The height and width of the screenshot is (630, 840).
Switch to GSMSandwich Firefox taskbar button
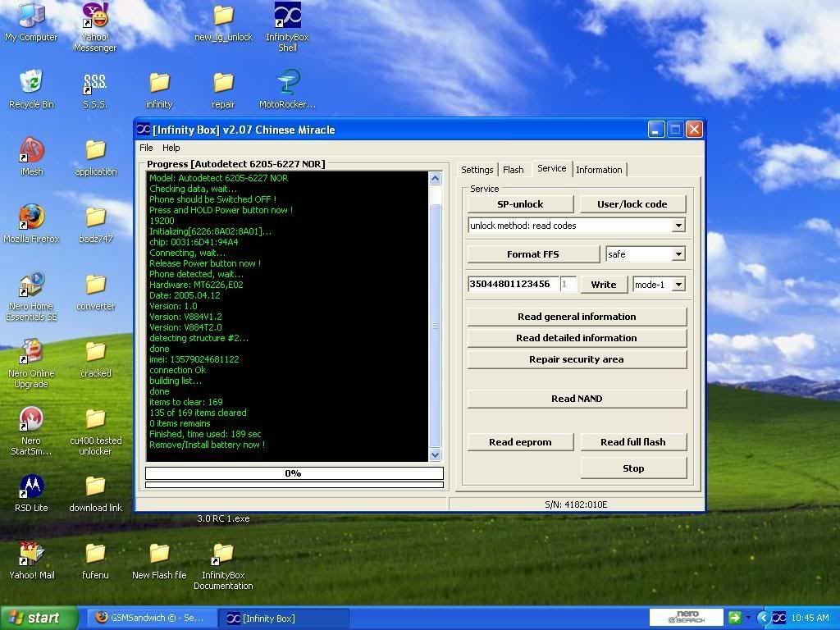click(152, 619)
